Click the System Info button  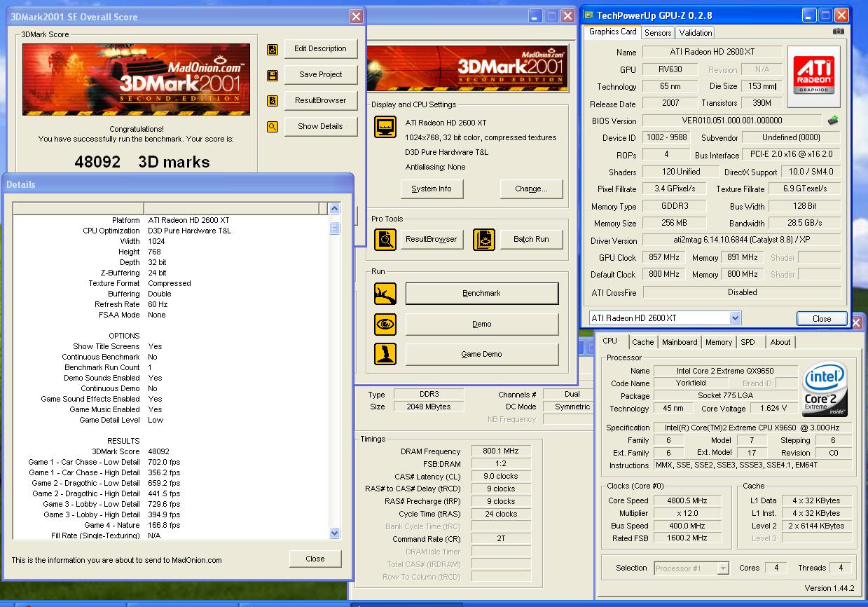click(432, 189)
